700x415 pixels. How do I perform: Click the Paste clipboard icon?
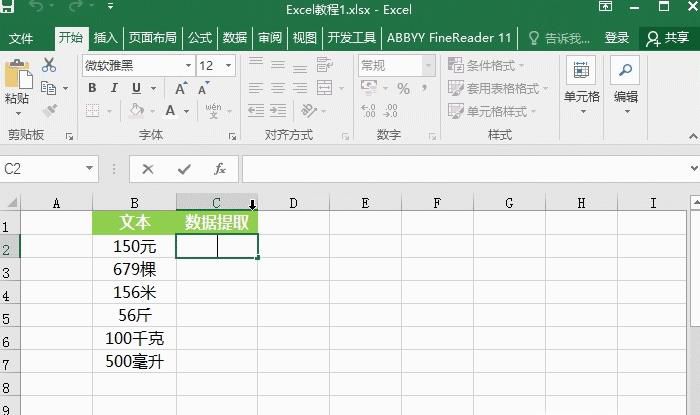coord(18,74)
